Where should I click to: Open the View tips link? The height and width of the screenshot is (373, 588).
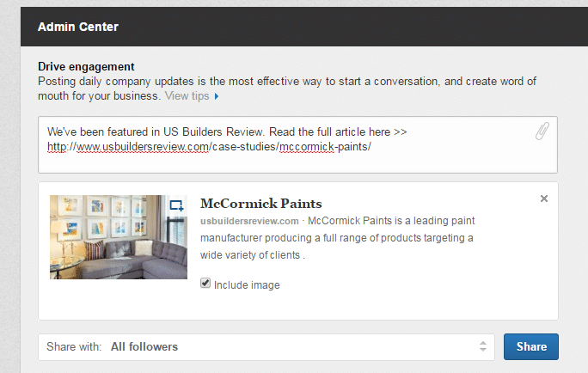(187, 95)
